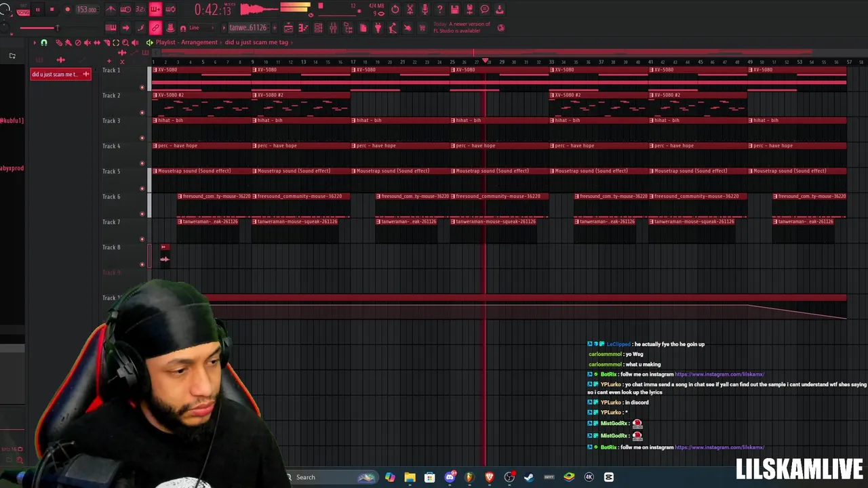The height and width of the screenshot is (488, 868).
Task: Toggle the highlighted link multi-controller icon
Action: pos(155,28)
